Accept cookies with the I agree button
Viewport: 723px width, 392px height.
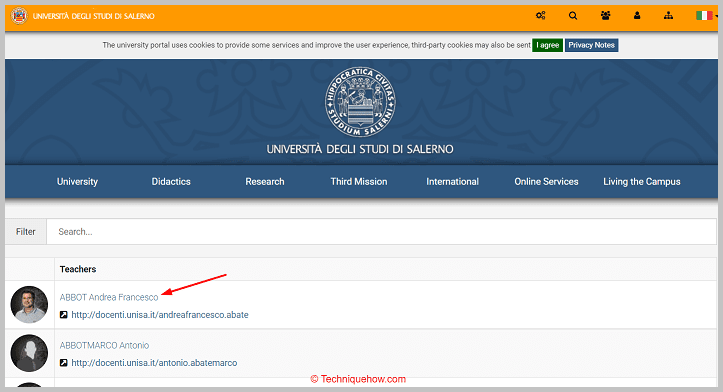pos(547,45)
